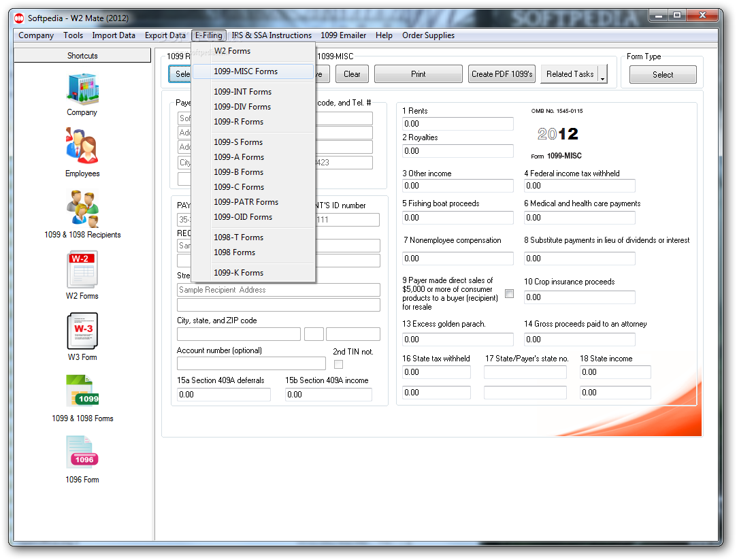Screen dimensions: 737x560
Task: Open the W2 Forms shortcut icon
Action: (x=82, y=269)
